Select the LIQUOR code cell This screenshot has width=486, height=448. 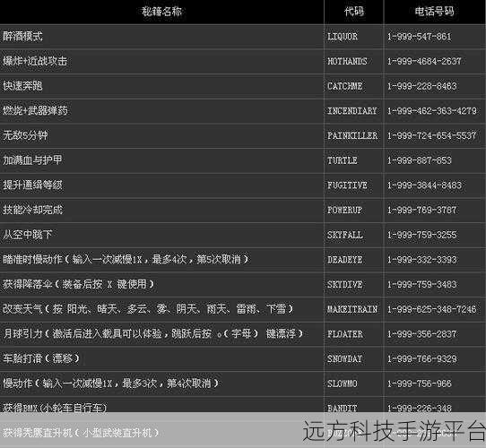tap(343, 37)
